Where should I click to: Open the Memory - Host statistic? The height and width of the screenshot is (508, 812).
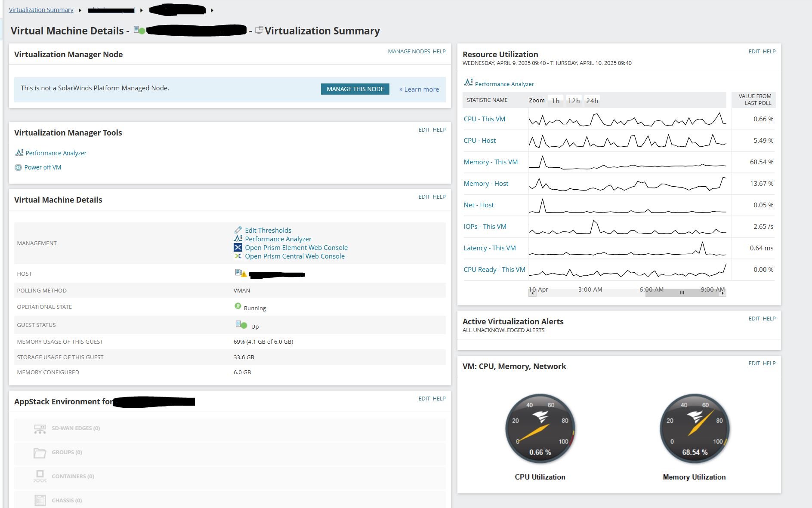486,184
